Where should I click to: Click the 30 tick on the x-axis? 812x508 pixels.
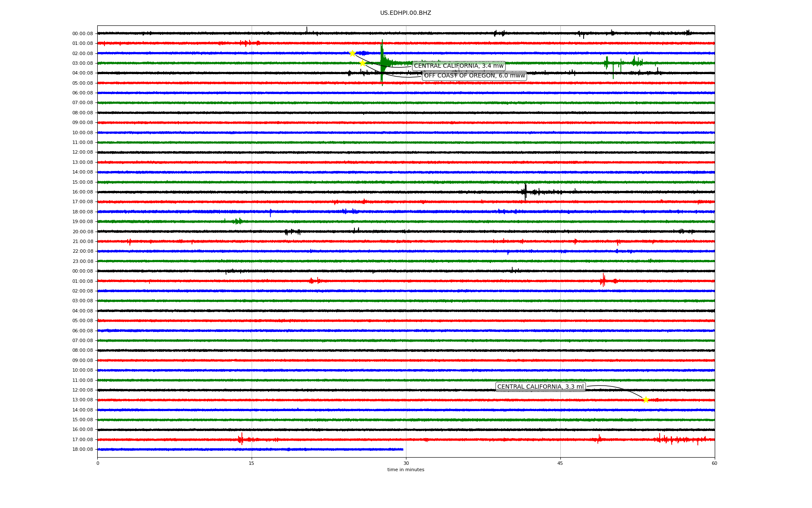(406, 463)
